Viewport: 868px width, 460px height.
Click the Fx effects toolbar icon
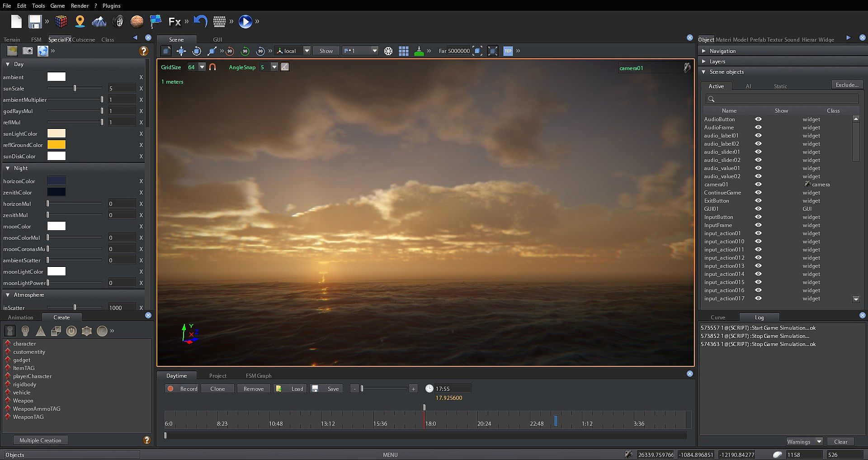coord(175,21)
